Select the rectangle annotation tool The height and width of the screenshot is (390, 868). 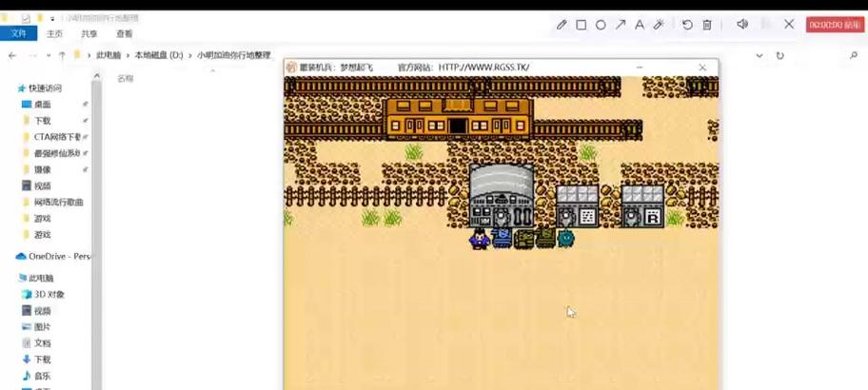click(x=581, y=25)
